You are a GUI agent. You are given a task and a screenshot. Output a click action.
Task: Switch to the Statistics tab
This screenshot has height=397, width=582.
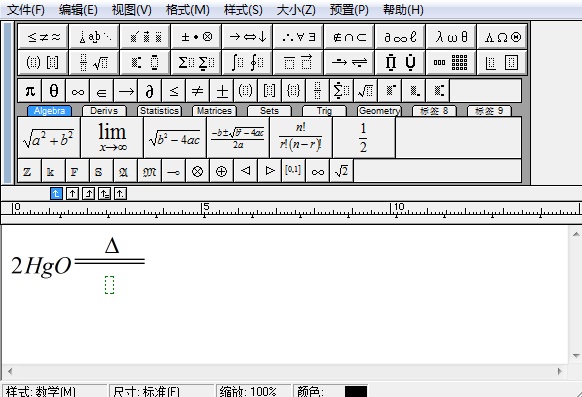159,111
